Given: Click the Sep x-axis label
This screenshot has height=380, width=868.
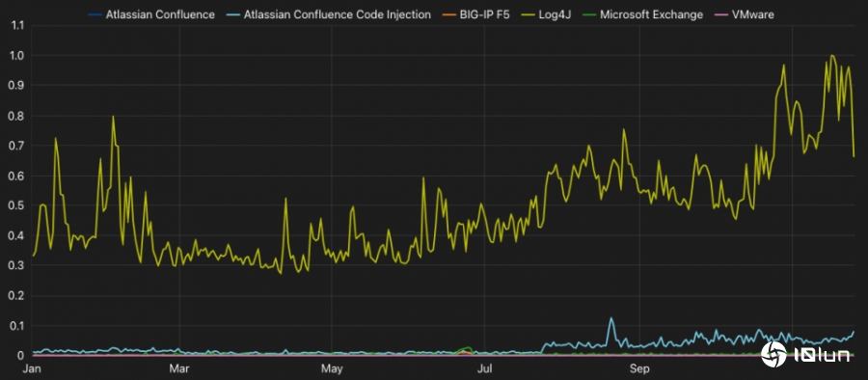Looking at the screenshot, I should click(x=639, y=368).
